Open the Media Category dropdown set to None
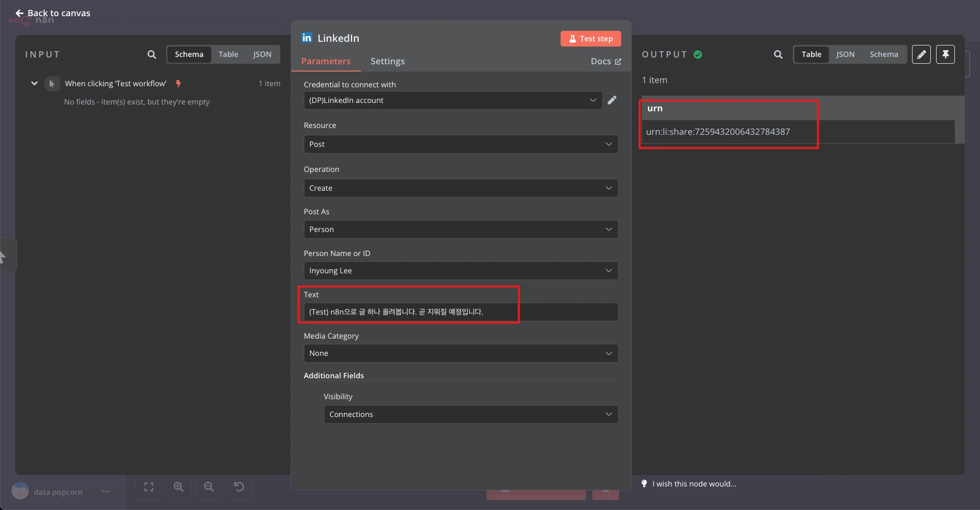This screenshot has height=510, width=980. pyautogui.click(x=461, y=353)
